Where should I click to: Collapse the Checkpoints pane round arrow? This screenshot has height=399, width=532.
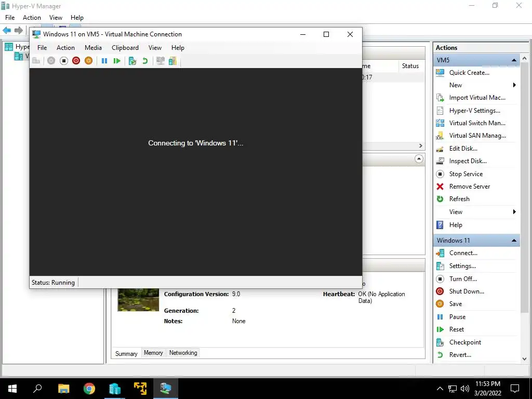click(419, 159)
